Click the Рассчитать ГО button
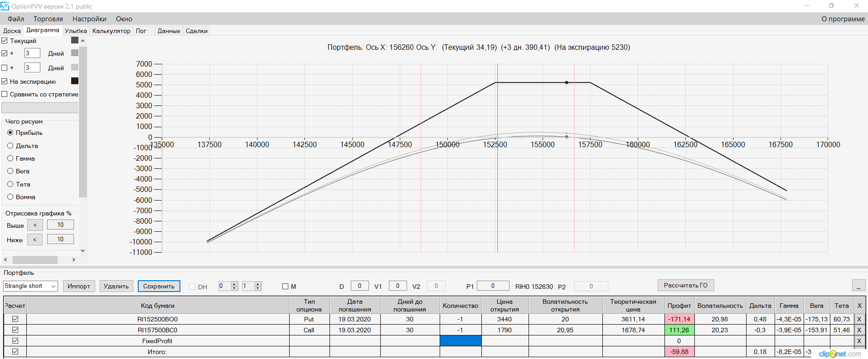 (686, 285)
